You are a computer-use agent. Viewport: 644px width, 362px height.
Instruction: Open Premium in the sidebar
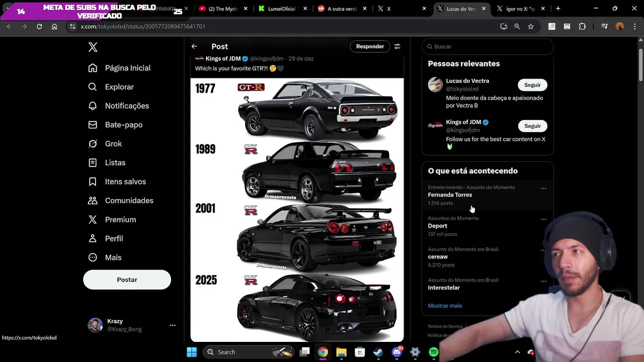112,220
